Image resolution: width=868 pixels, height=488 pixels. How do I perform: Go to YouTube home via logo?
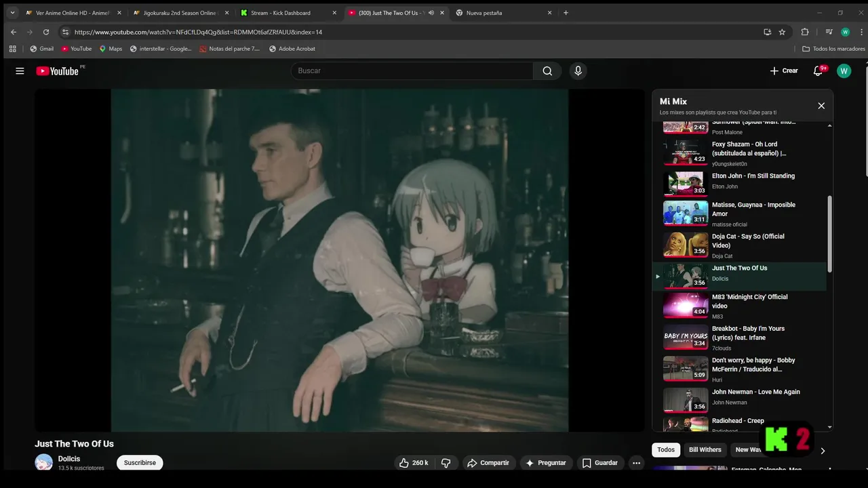pyautogui.click(x=58, y=71)
